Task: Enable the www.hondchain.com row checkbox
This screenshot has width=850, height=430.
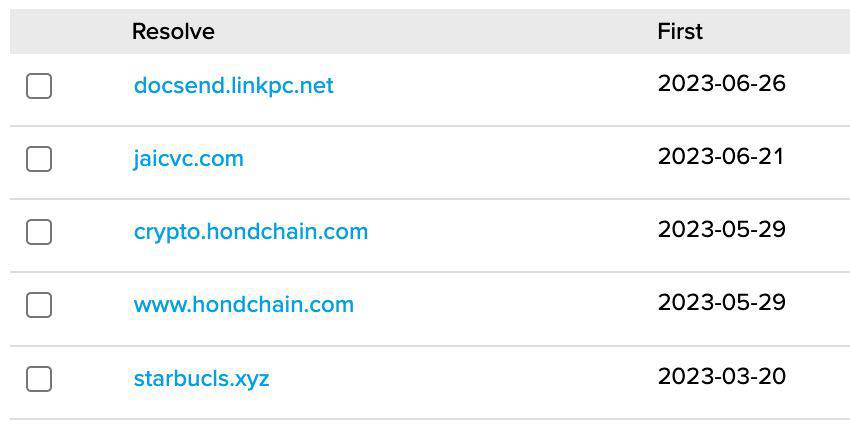Action: click(39, 305)
